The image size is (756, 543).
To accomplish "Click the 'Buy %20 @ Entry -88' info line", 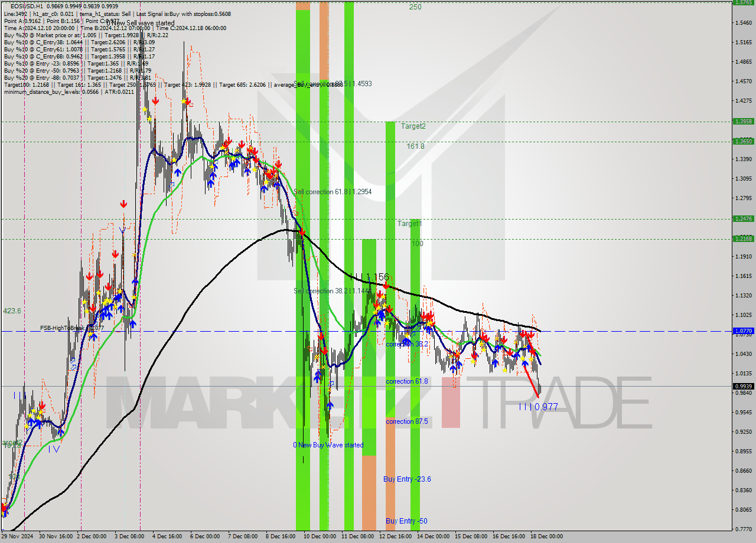I will (77, 77).
